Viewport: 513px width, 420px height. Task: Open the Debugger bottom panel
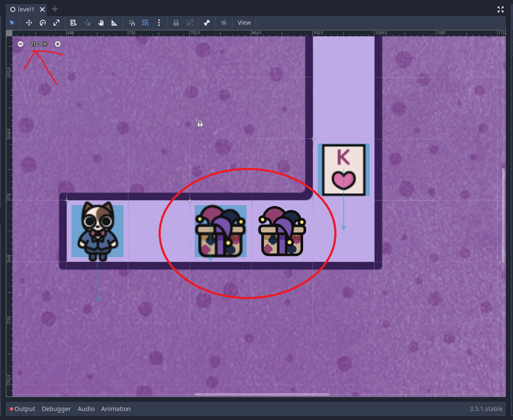point(56,409)
